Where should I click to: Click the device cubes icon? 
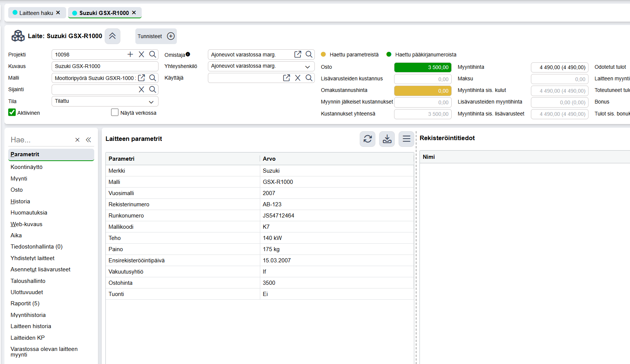click(18, 36)
